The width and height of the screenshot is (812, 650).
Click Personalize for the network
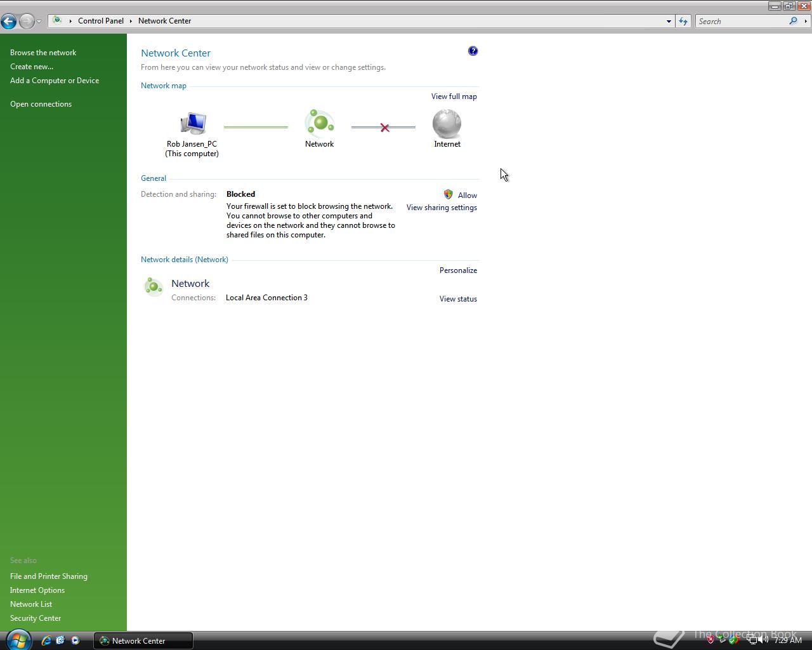(458, 270)
